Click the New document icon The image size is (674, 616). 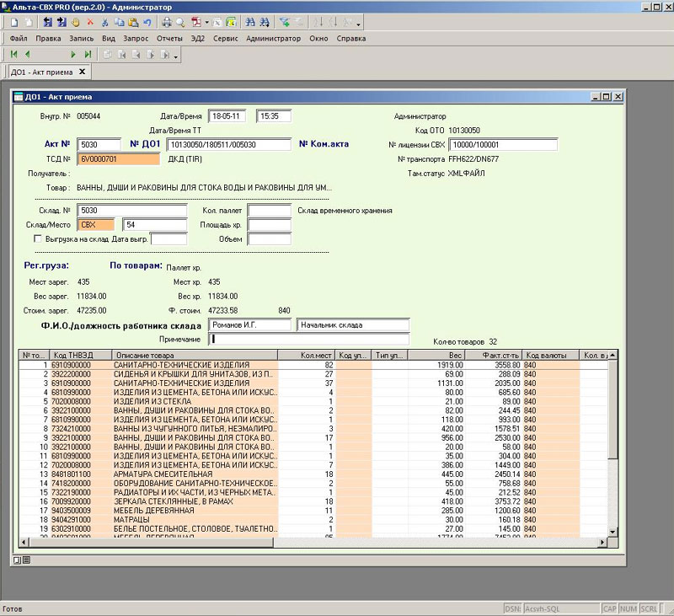(x=14, y=22)
